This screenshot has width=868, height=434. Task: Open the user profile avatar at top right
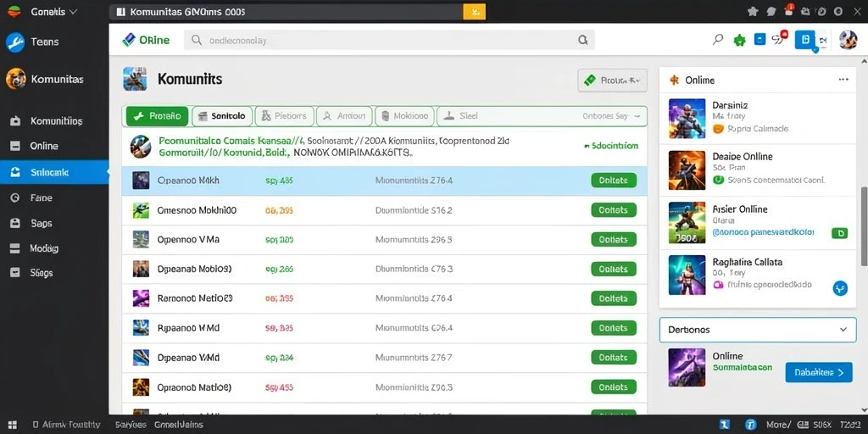[x=848, y=39]
